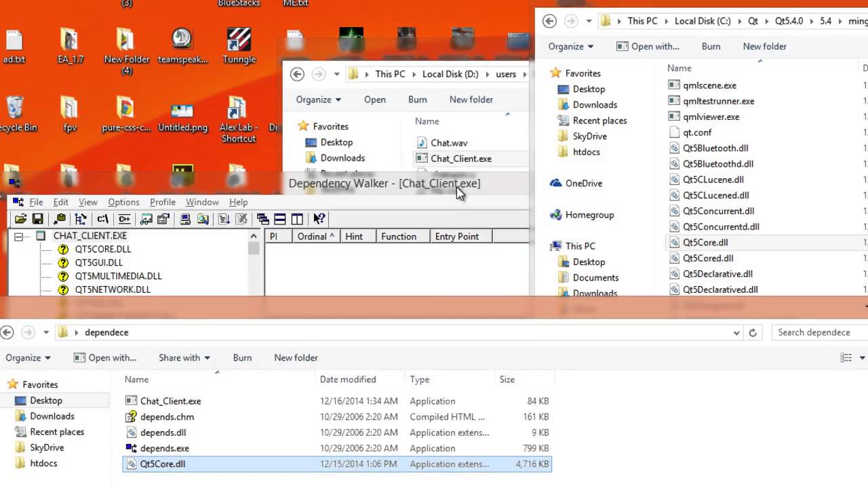Toggle Full Paths (c:\) toolbar button
This screenshot has width=868, height=488.
click(x=102, y=219)
